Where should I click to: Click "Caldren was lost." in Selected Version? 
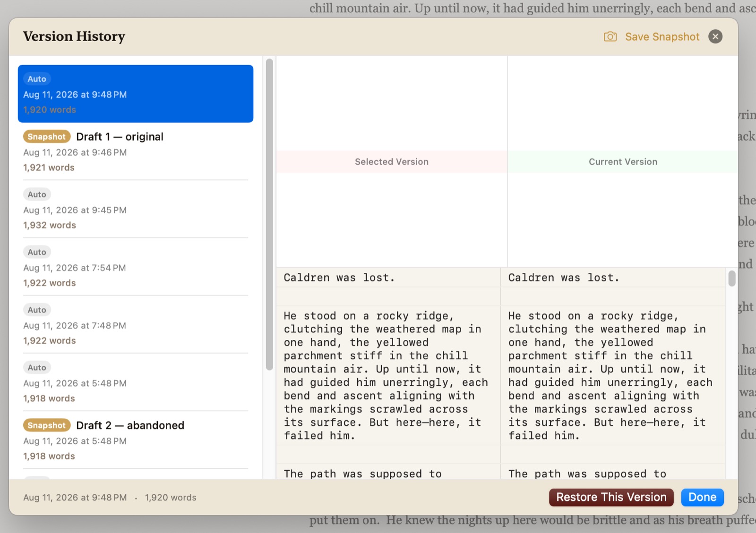click(x=339, y=278)
